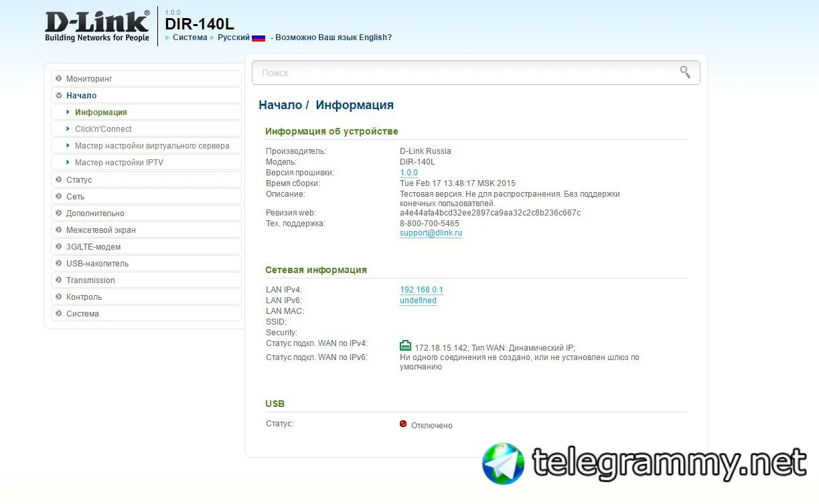Select Информация submenu item
This screenshot has height=504, width=819.
point(146,112)
